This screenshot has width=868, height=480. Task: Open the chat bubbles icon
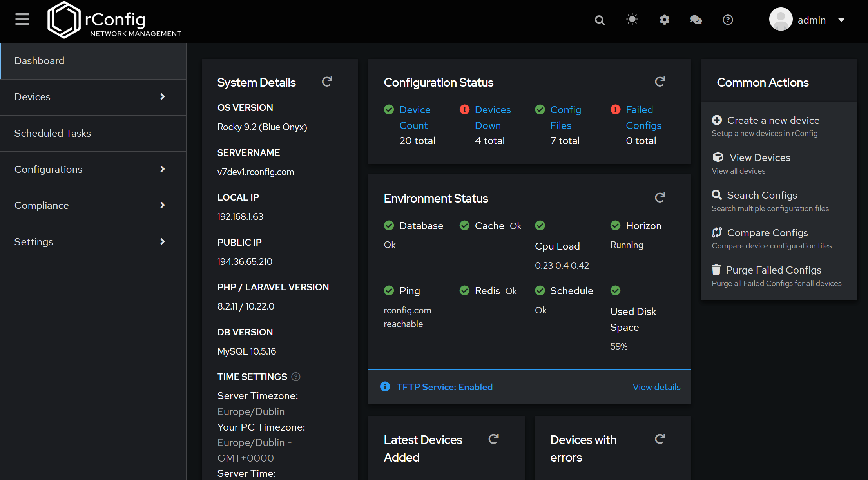696,20
